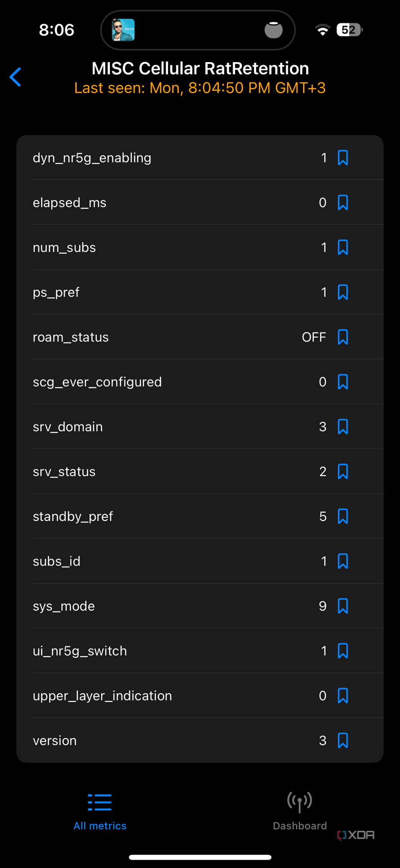Open the scg_ever_configured metric details
The height and width of the screenshot is (868, 400).
(x=167, y=382)
